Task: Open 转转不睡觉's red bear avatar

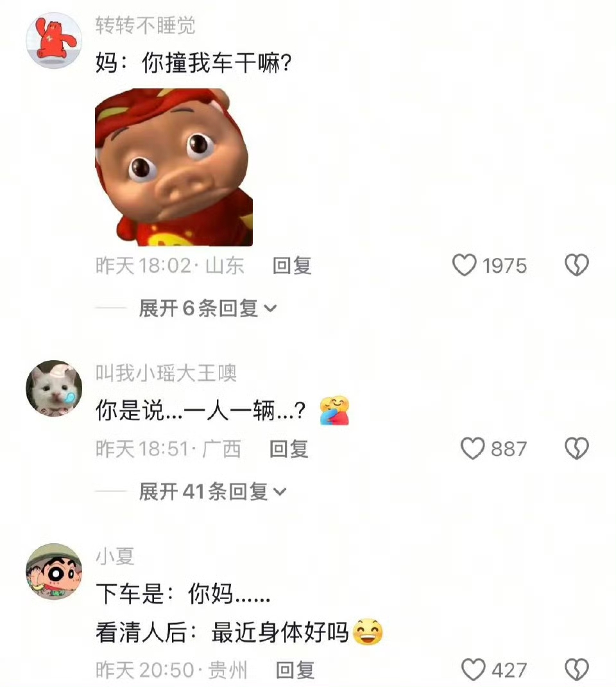Action: tap(54, 40)
